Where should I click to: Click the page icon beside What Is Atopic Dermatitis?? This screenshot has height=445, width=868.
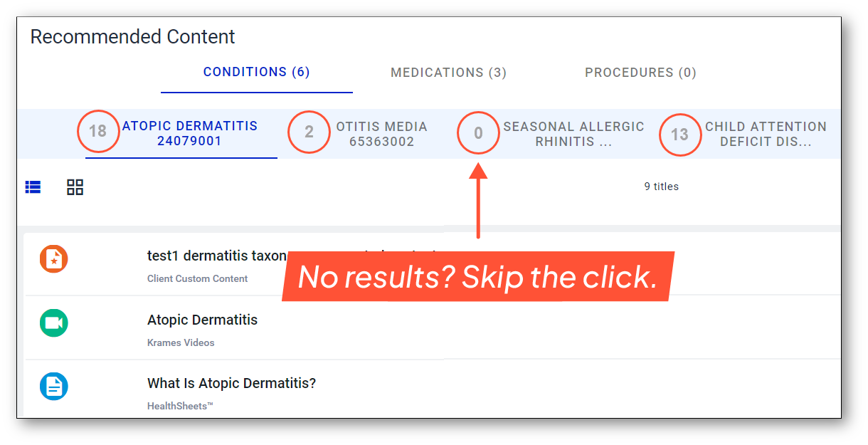[53, 386]
